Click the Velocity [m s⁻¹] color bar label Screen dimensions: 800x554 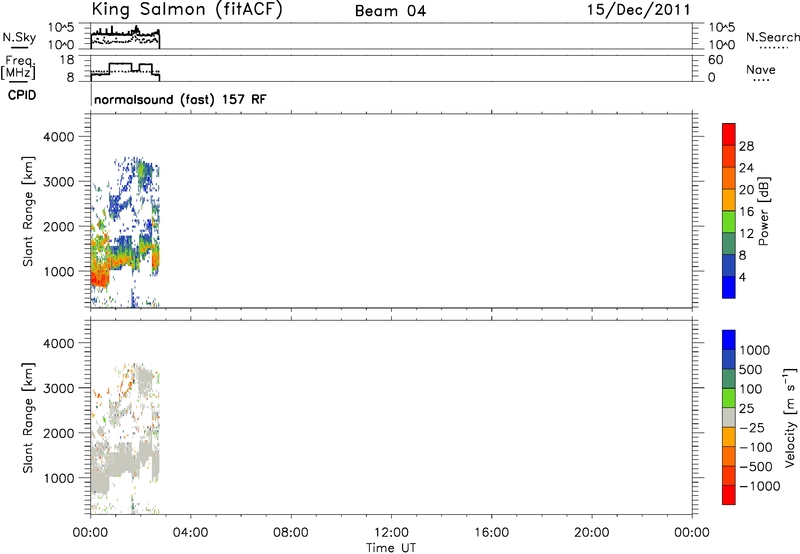[x=790, y=417]
